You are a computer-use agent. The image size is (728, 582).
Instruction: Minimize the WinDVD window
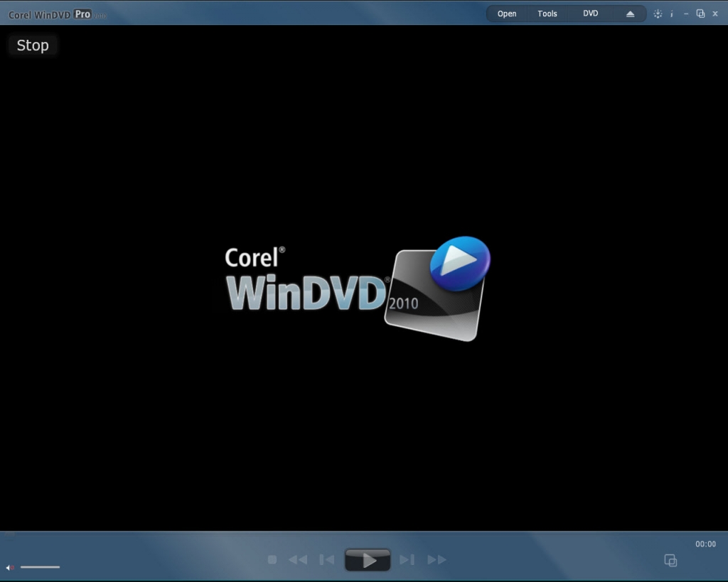[x=686, y=14]
